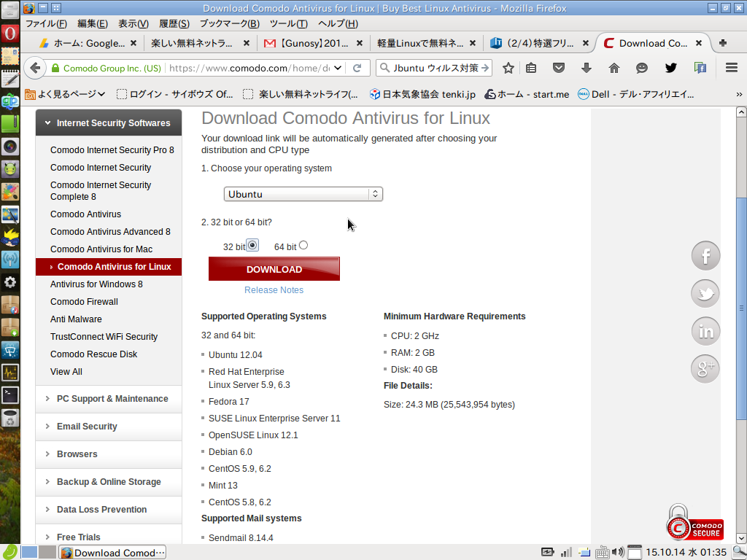The width and height of the screenshot is (747, 560).
Task: Open the Firefox hamburger menu
Action: point(732,68)
